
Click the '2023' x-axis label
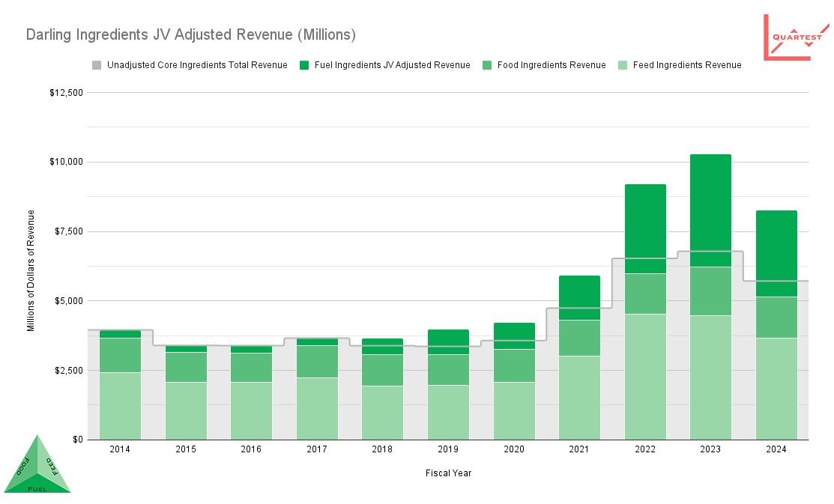(710, 449)
